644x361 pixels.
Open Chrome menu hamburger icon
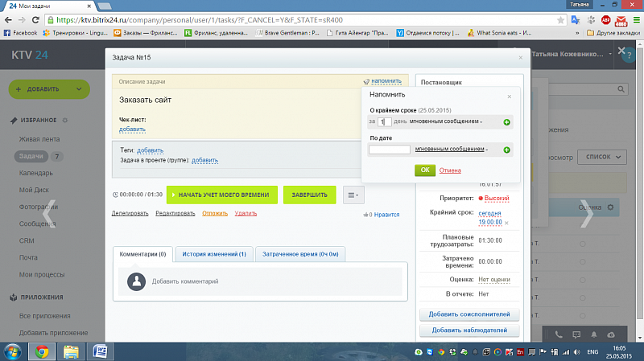point(637,19)
